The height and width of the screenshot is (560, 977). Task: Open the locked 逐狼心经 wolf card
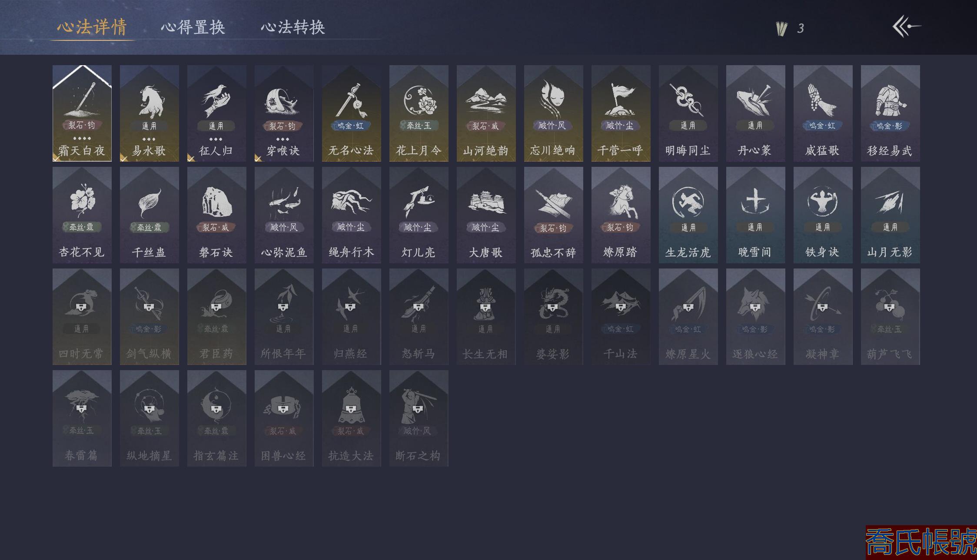(x=756, y=317)
